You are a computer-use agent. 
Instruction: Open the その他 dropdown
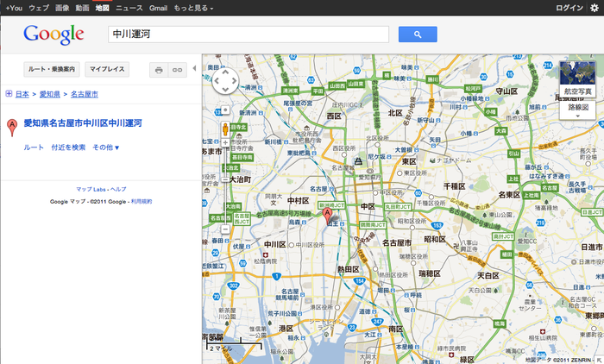point(106,147)
